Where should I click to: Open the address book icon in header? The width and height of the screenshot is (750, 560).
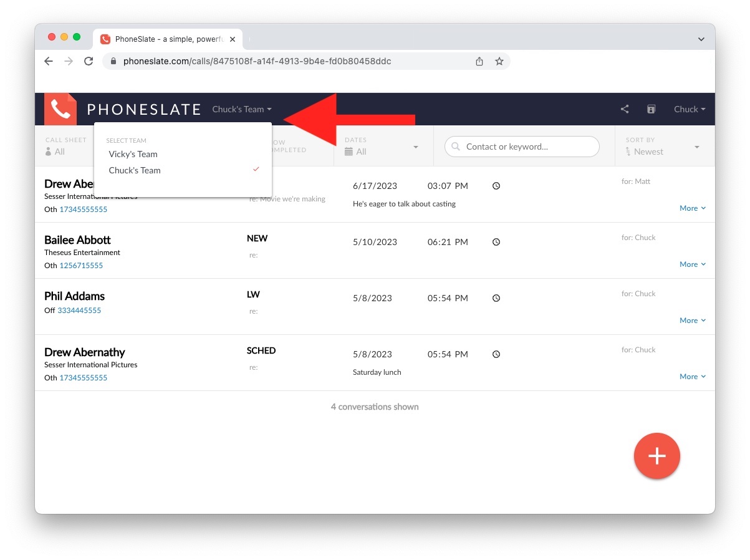651,109
